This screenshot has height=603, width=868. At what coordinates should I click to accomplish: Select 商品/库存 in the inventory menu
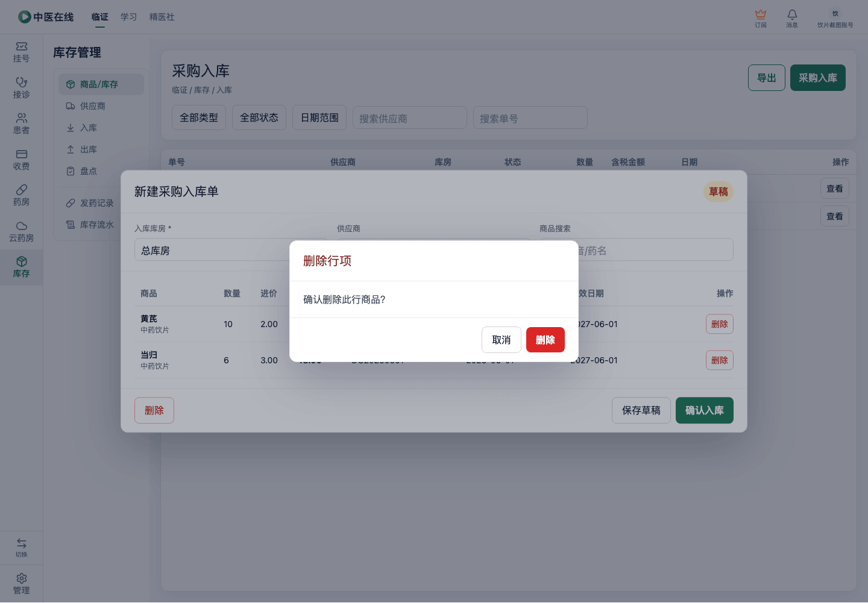click(x=101, y=84)
